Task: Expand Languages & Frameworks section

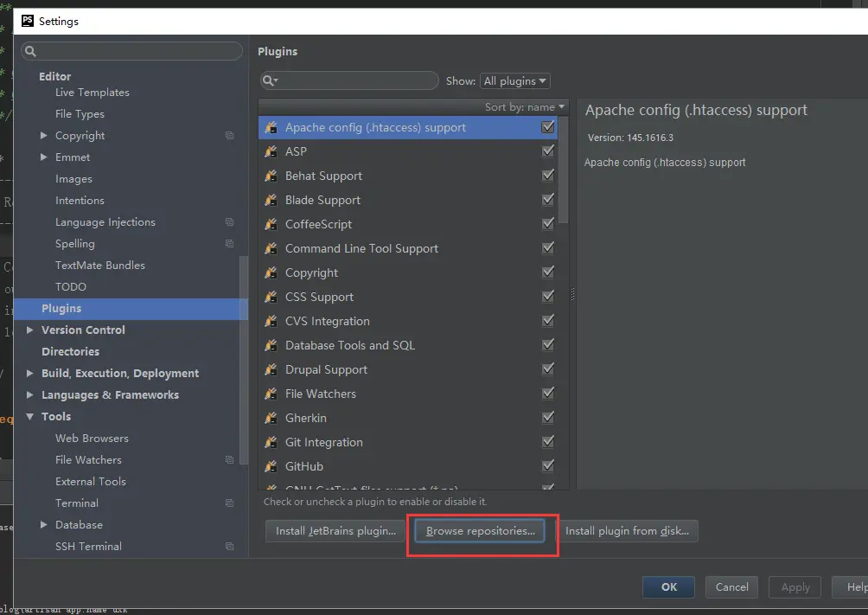Action: [30, 394]
